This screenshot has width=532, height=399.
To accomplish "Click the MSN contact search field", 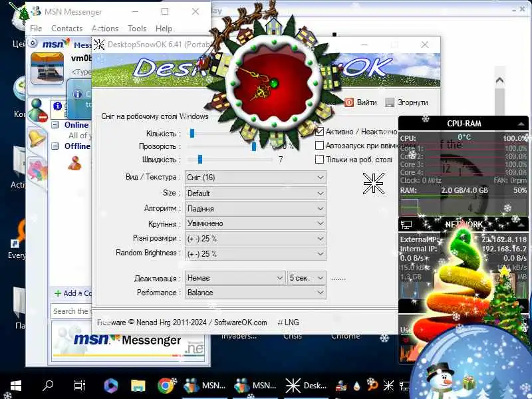I will (x=72, y=311).
